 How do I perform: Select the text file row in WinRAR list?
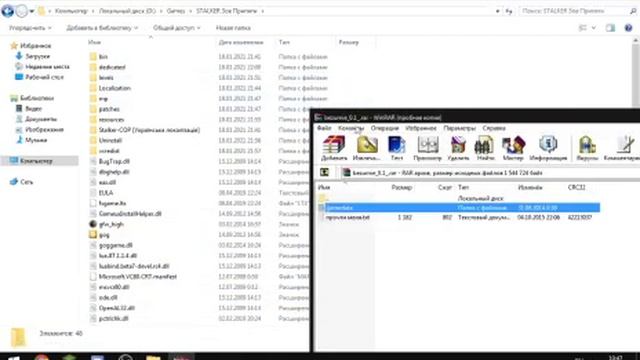tap(459, 218)
